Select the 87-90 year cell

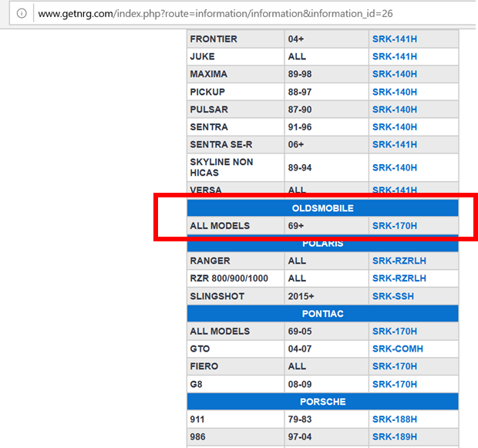(x=326, y=109)
